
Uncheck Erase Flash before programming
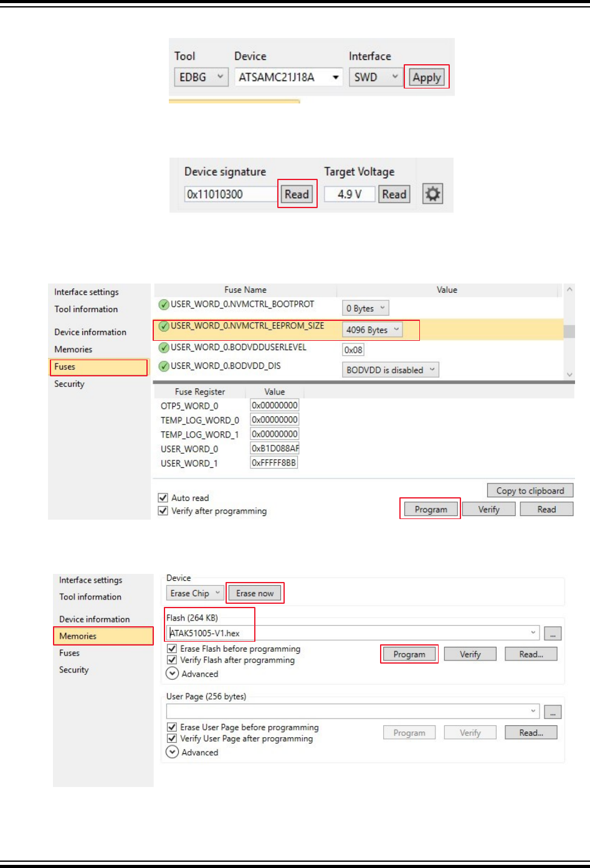pyautogui.click(x=172, y=649)
